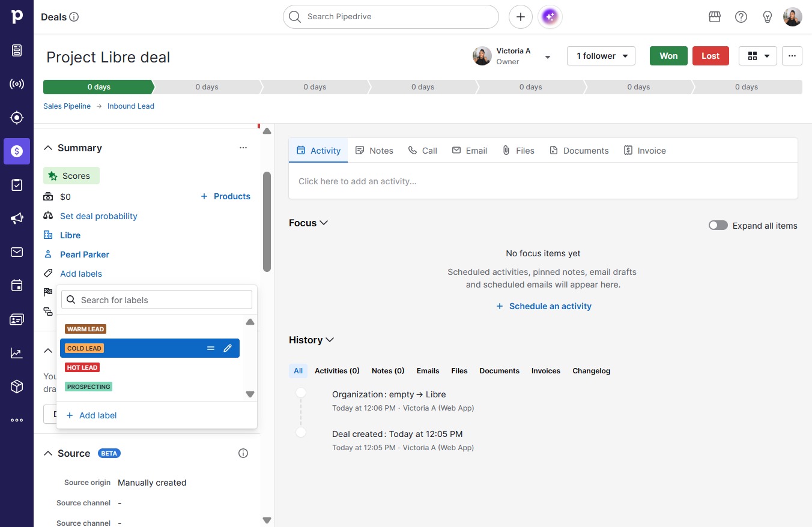Mark the deal as Lost

(710, 56)
